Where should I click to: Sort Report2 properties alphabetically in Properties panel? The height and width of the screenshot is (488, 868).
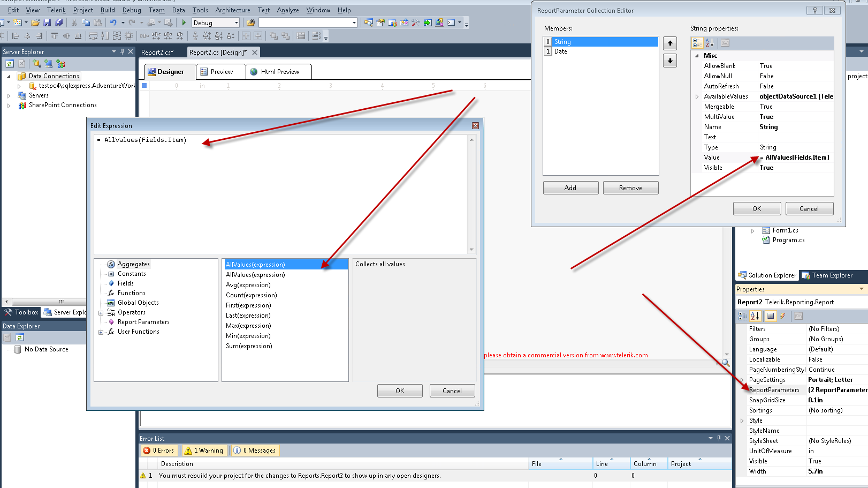point(755,316)
